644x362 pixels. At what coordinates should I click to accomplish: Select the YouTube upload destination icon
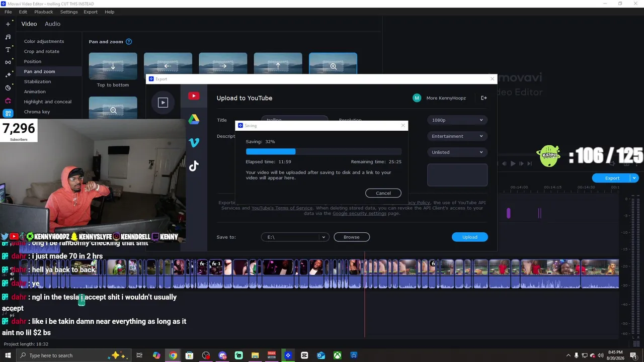click(x=194, y=96)
